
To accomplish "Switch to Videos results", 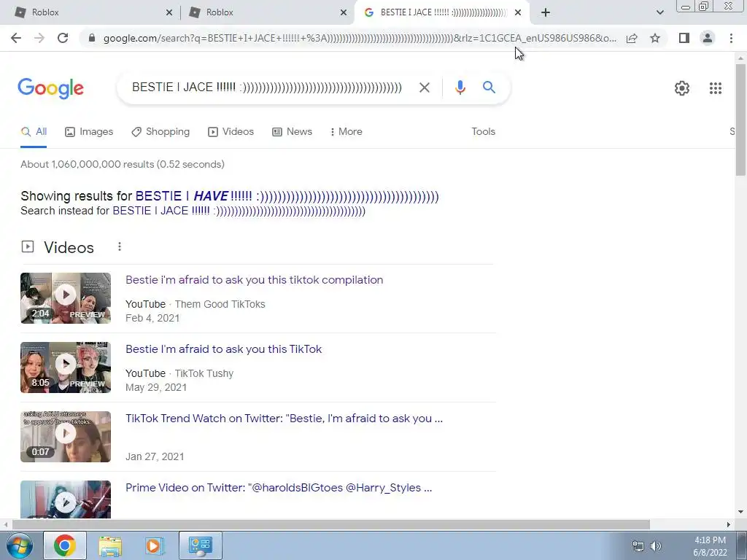I will [x=231, y=131].
